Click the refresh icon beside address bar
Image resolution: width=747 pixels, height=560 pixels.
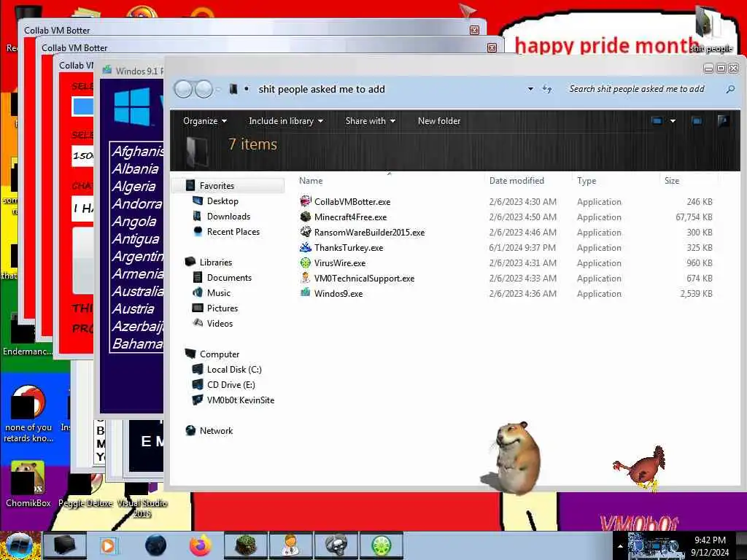click(547, 89)
